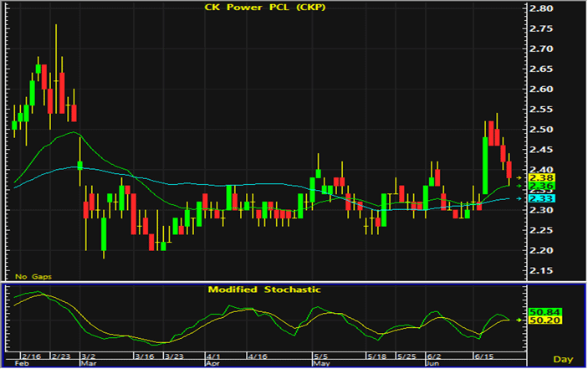Click the Modified Stochastic panel title
The height and width of the screenshot is (369, 588).
coord(264,290)
